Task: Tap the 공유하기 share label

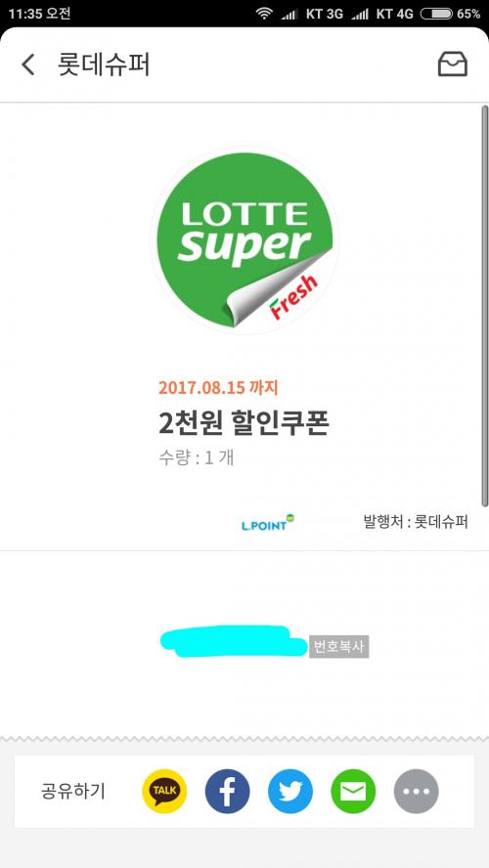Action: pyautogui.click(x=73, y=791)
